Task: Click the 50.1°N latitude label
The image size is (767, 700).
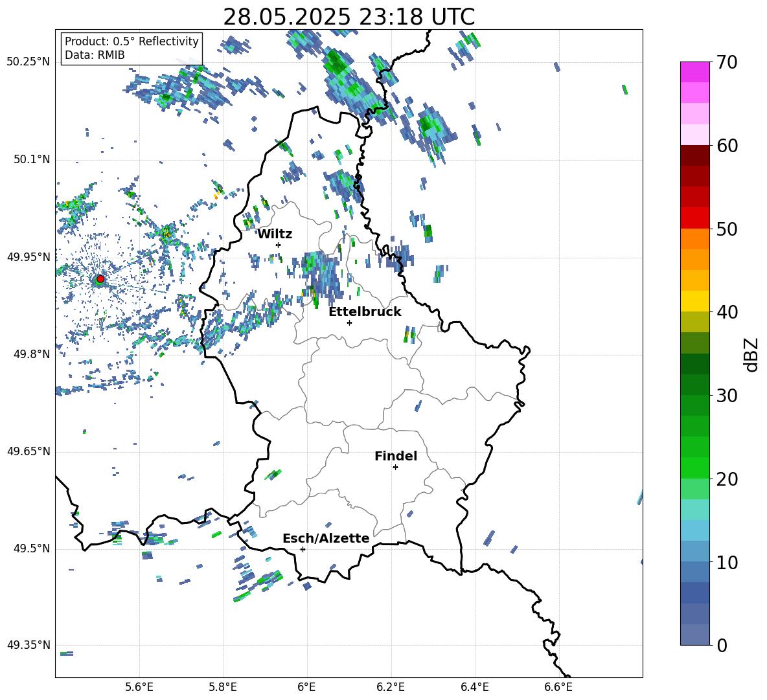Action: click(x=32, y=159)
